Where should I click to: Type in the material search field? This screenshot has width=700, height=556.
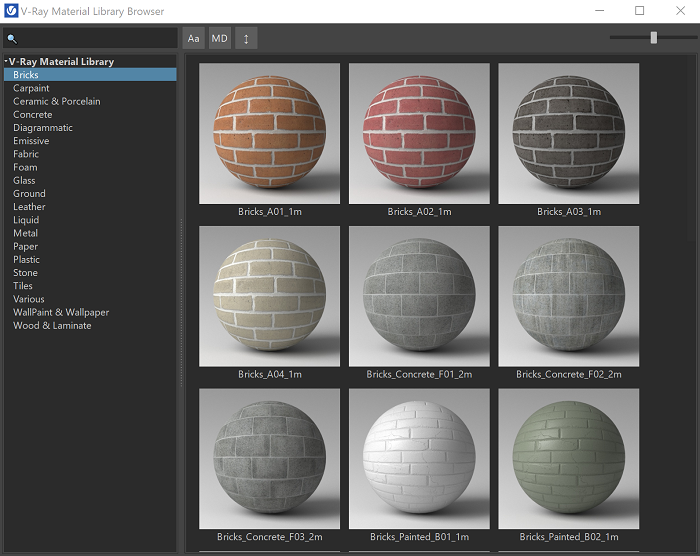[x=95, y=39]
